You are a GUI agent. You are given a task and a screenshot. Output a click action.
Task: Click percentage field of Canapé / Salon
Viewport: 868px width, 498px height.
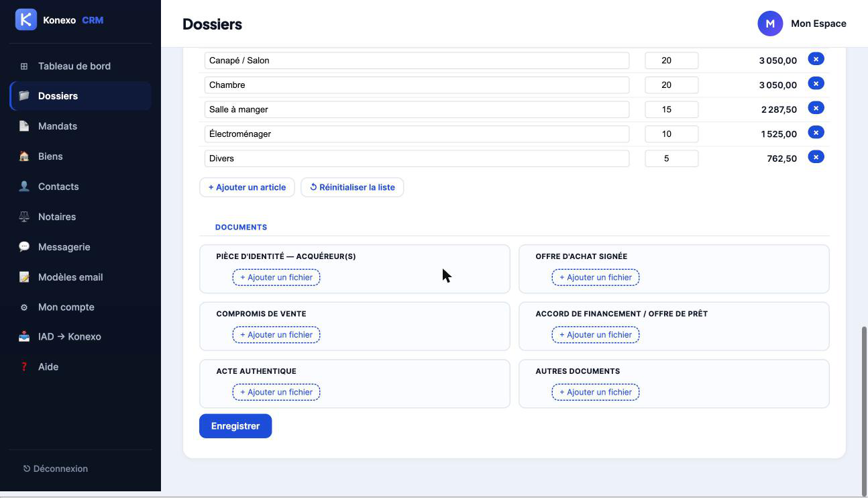click(x=671, y=60)
